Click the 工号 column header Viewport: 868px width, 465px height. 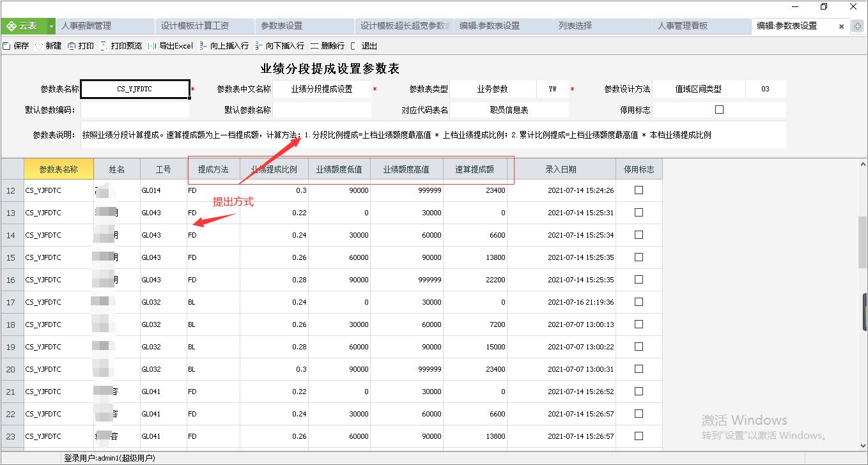pyautogui.click(x=164, y=169)
